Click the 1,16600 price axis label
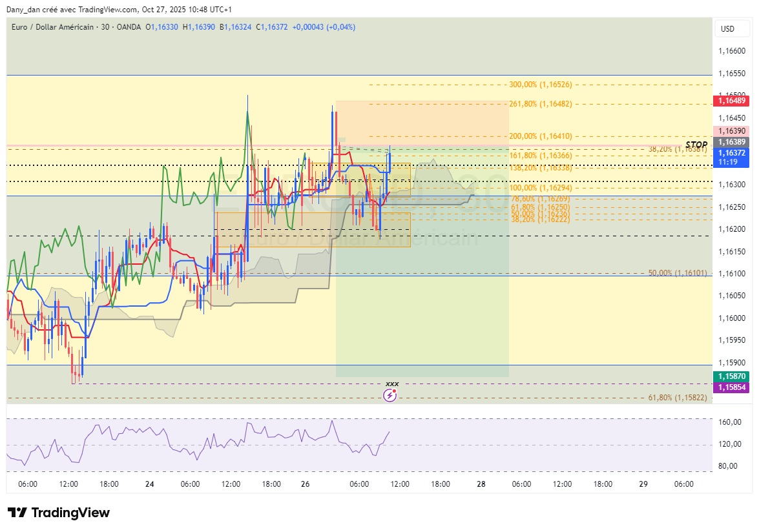759x532 pixels. point(731,51)
